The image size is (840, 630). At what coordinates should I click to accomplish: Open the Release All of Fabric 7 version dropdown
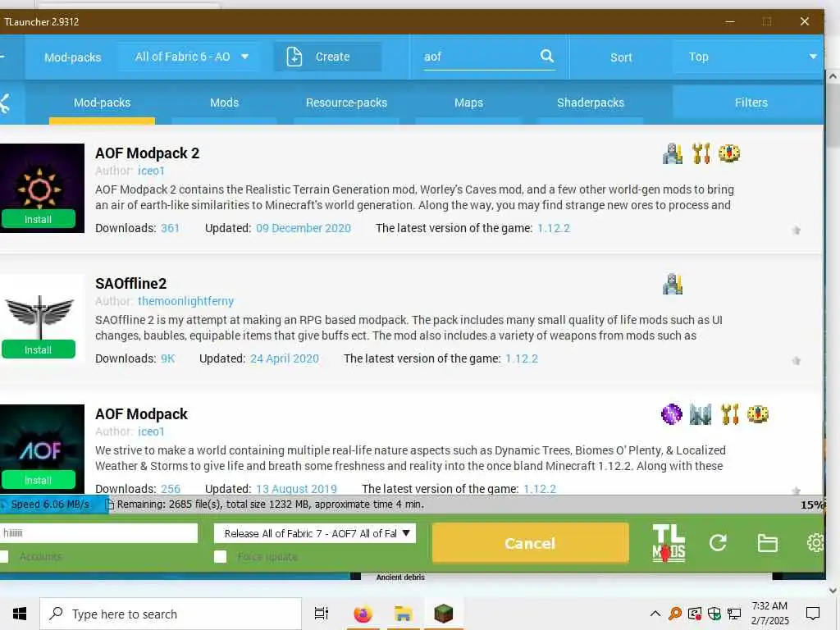click(x=314, y=533)
